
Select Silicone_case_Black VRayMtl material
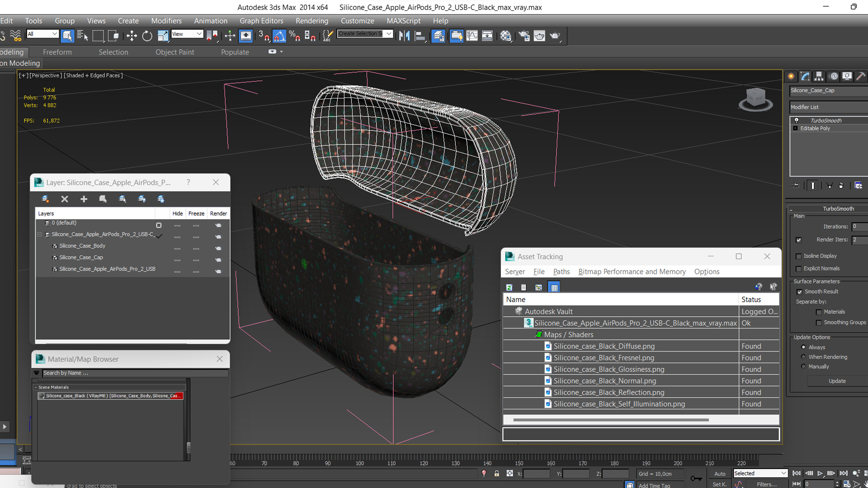pos(110,396)
